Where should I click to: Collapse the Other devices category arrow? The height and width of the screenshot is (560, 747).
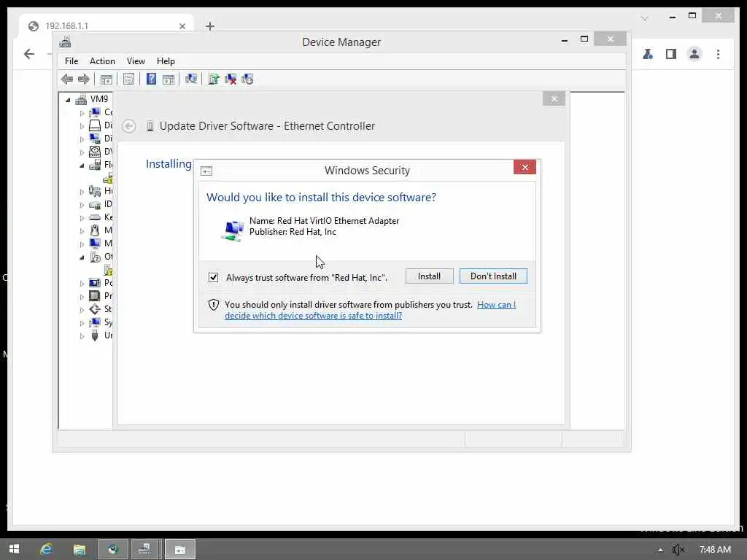click(82, 257)
